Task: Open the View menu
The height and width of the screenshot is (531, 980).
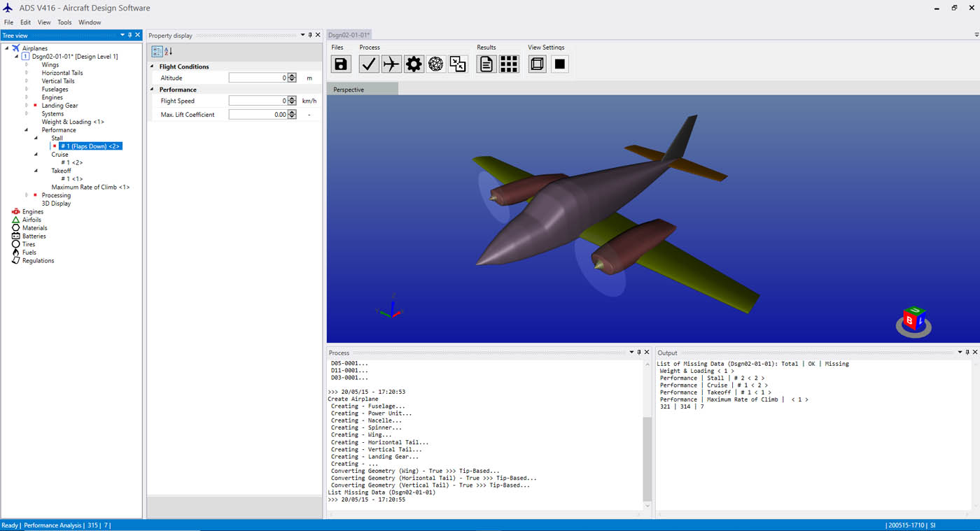Action: pos(44,22)
